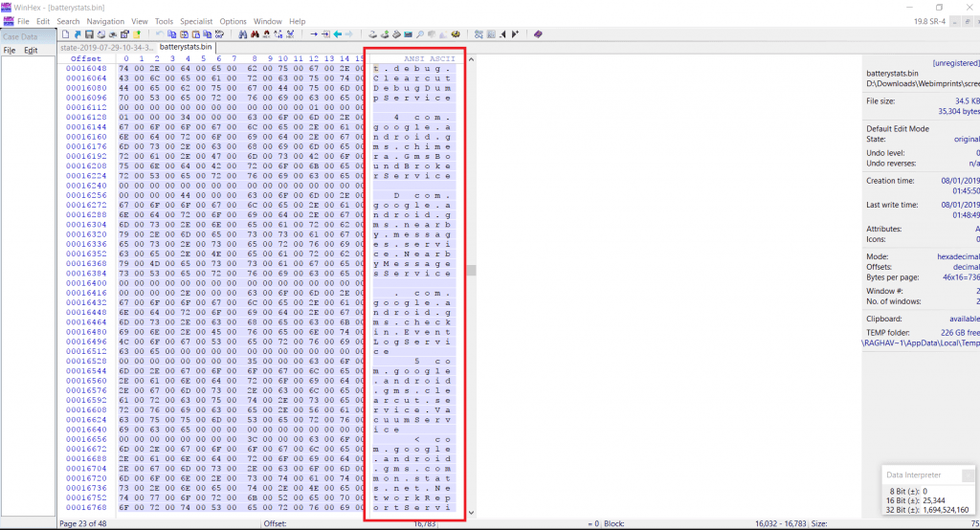Viewport: 980px width, 530px height.
Task: Click the Print toolbar icon
Action: click(101, 34)
